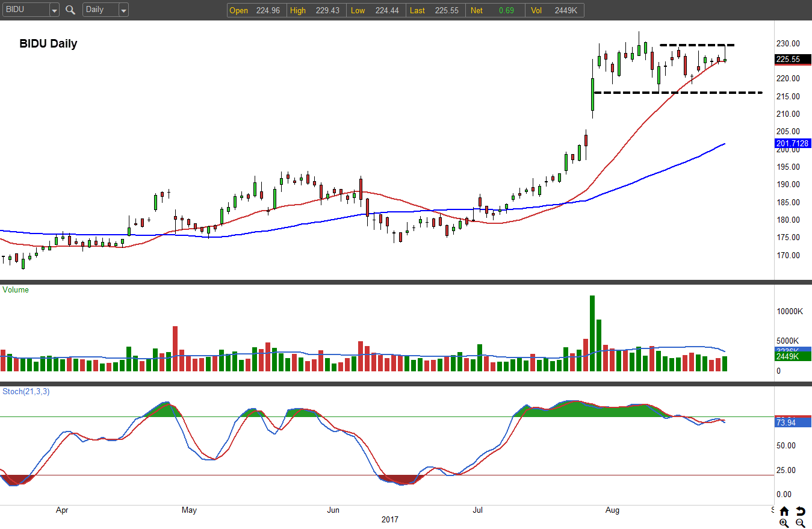Click the May label on the time axis
The width and height of the screenshot is (812, 529).
pos(189,510)
